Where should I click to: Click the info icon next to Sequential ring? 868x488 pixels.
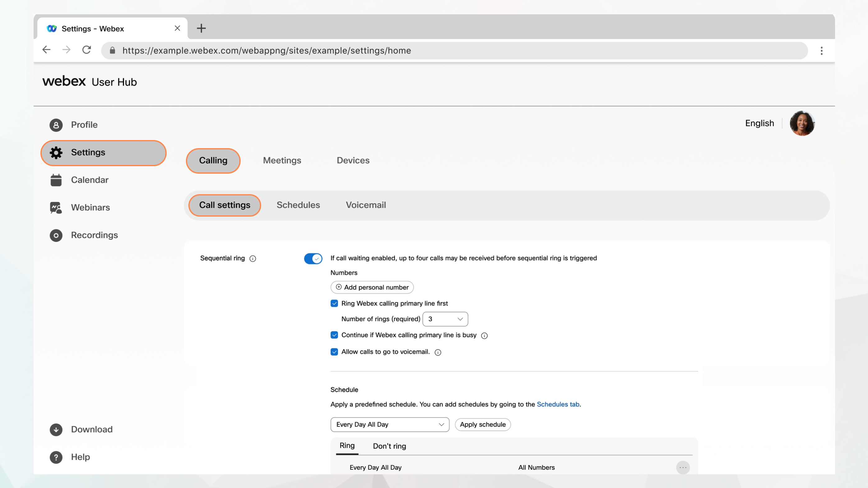[253, 258]
